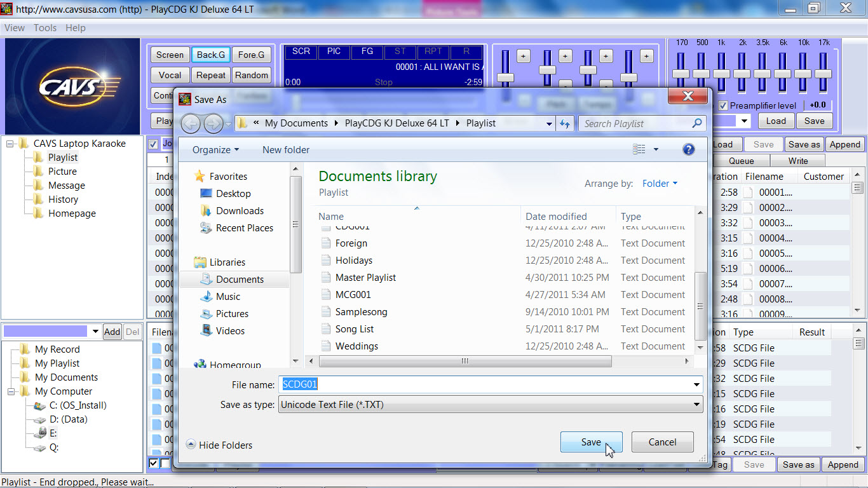
Task: Collapse the dialog with Hide Folders
Action: (219, 445)
